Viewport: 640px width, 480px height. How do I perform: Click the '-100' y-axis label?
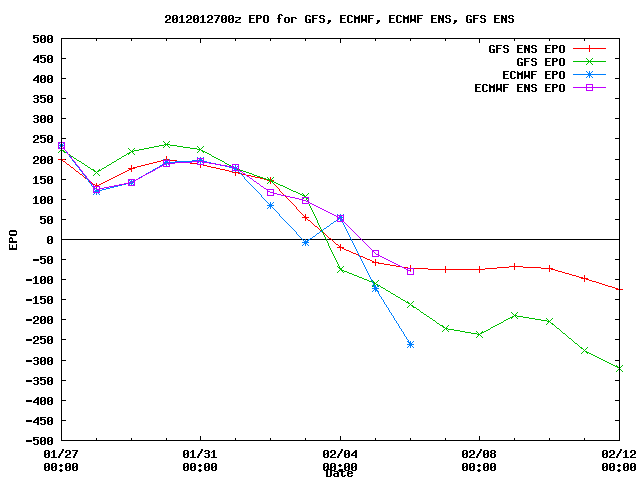coord(40,280)
